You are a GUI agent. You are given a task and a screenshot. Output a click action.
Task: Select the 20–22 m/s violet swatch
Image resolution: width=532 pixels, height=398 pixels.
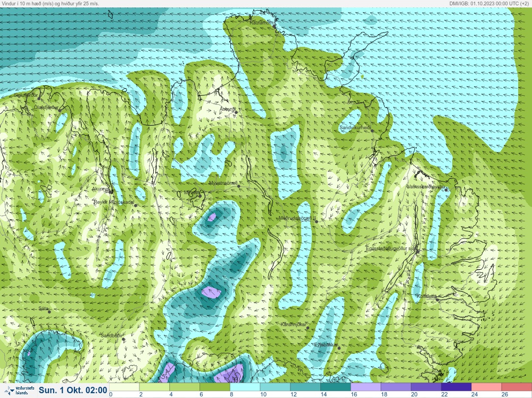426,387
